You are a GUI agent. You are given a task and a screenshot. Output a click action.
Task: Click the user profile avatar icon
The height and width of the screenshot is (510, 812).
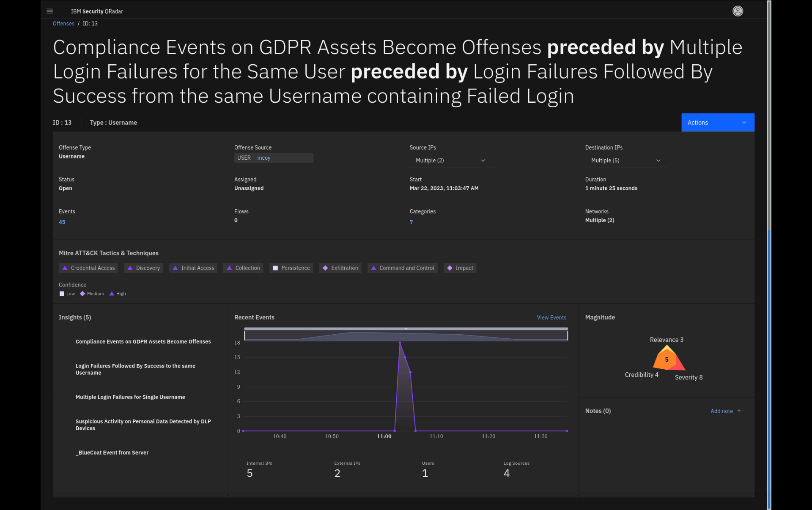738,11
